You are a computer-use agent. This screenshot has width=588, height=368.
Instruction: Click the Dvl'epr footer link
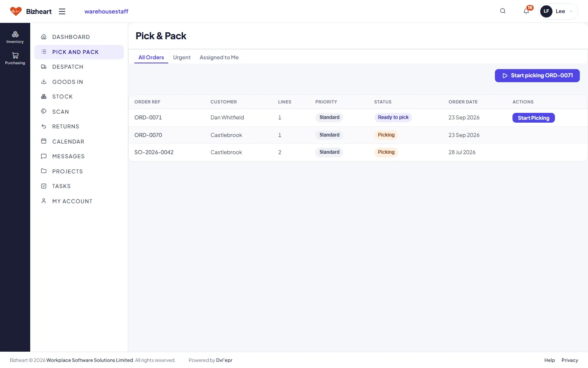tap(224, 360)
